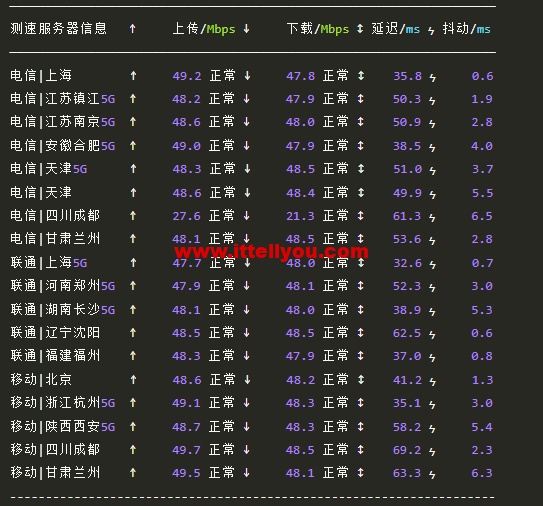Select 移动|四川成都 server name
This screenshot has height=506, width=543.
tap(55, 450)
